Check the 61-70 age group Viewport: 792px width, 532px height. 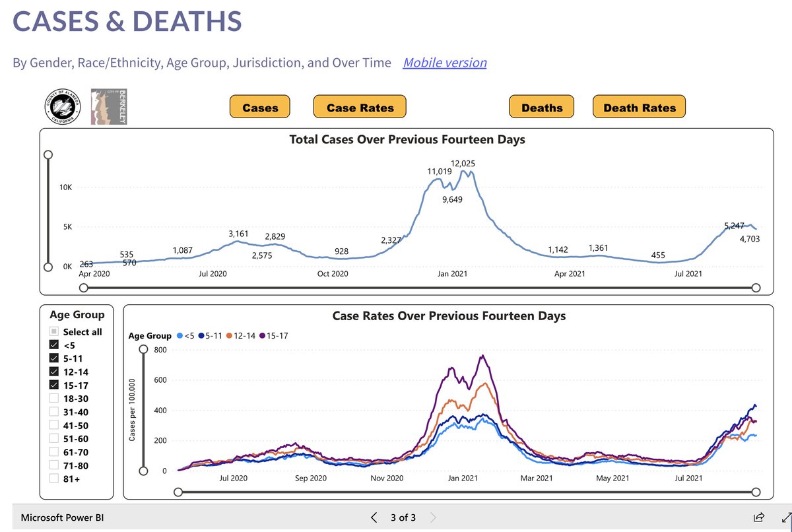click(53, 452)
